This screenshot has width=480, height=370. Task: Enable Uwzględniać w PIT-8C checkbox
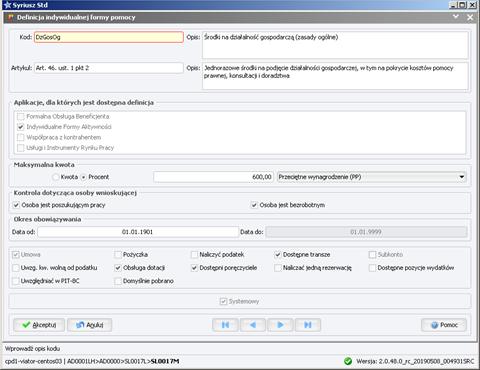pyautogui.click(x=15, y=281)
